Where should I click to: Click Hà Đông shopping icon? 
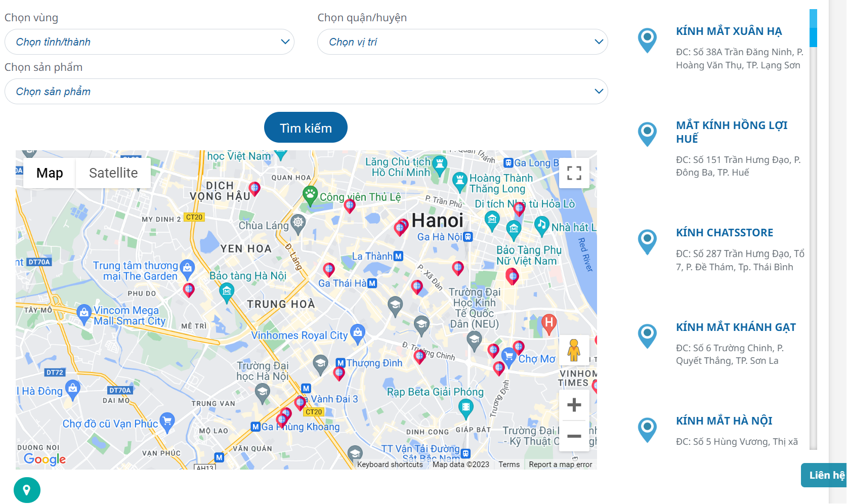73,390
